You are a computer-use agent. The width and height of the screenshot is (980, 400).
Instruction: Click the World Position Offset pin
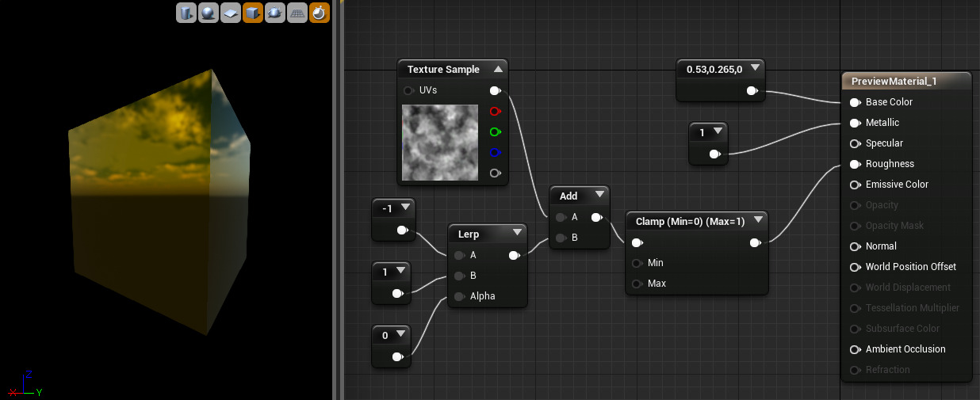point(856,267)
